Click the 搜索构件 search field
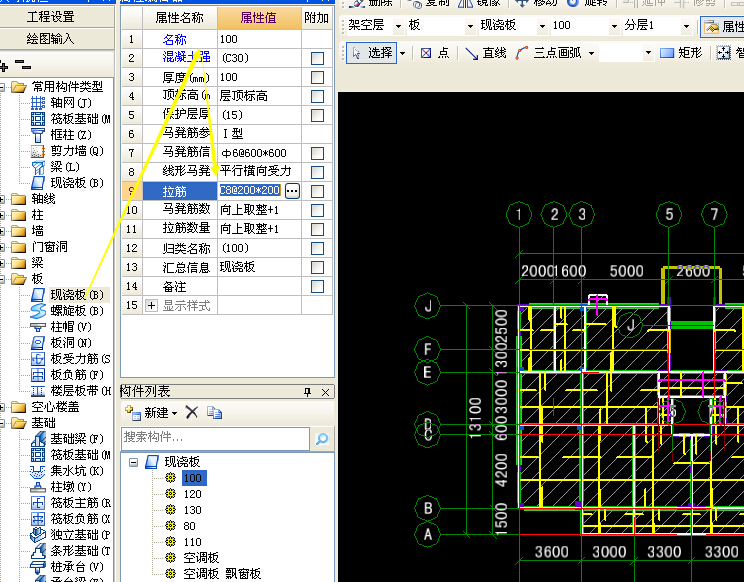 coord(215,438)
